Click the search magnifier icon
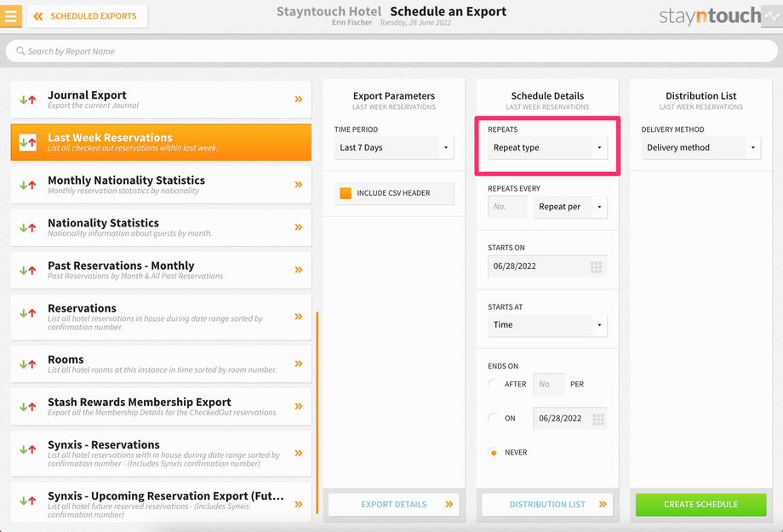This screenshot has height=532, width=783. coord(20,51)
